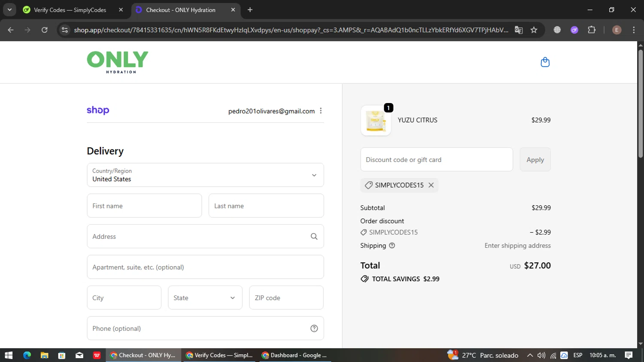
Task: Open Microsoft Edge from taskbar
Action: pyautogui.click(x=27, y=355)
